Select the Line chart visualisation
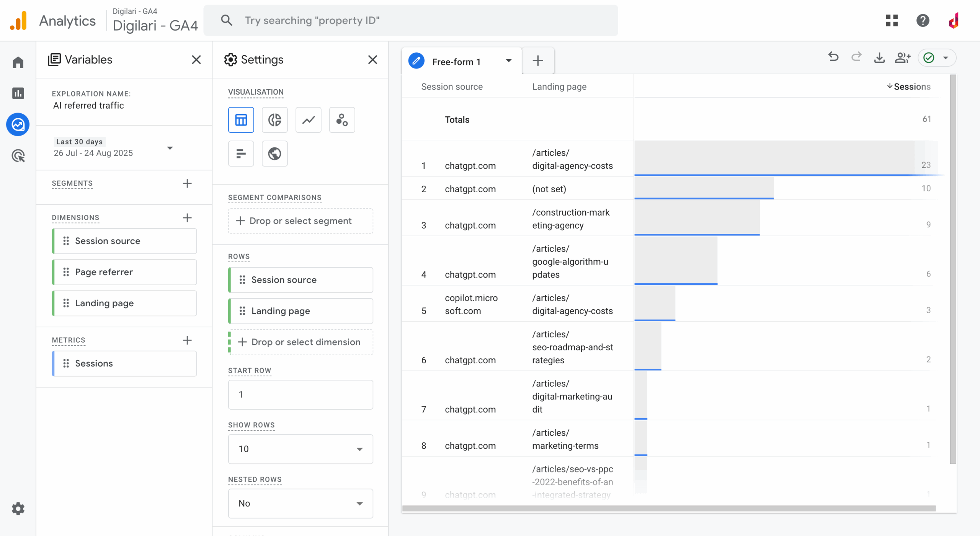980x536 pixels. click(308, 120)
